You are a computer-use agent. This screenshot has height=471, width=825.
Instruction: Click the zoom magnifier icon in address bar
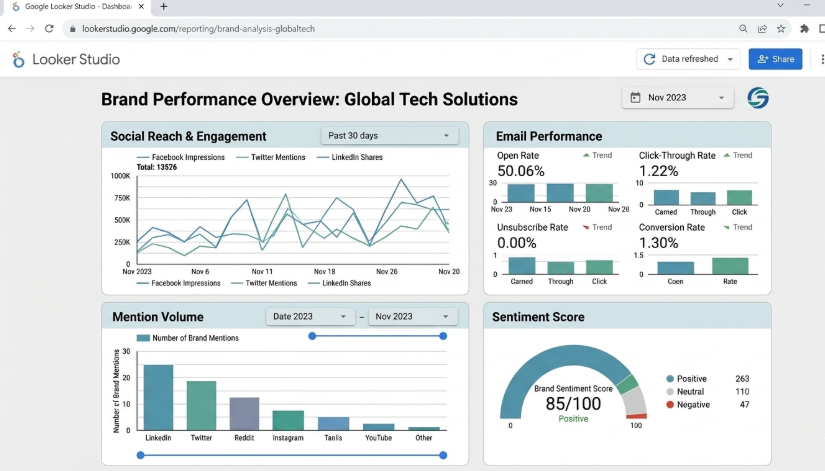coord(743,28)
